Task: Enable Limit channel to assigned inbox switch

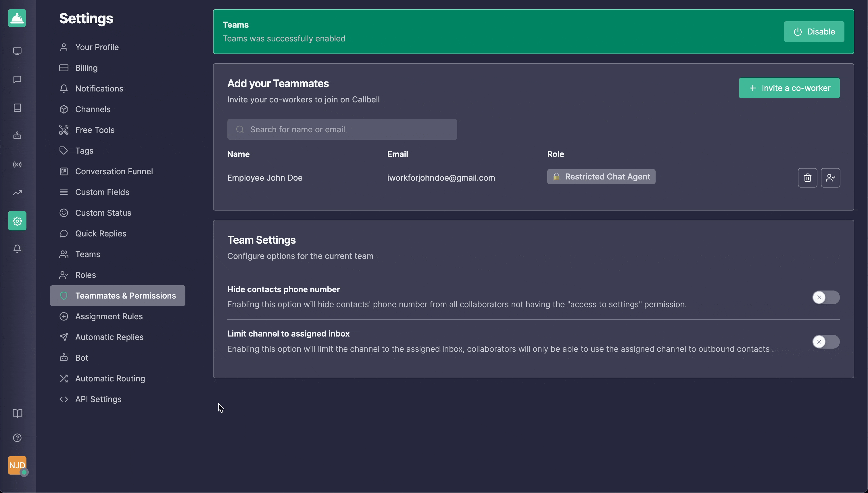Action: pyautogui.click(x=826, y=342)
